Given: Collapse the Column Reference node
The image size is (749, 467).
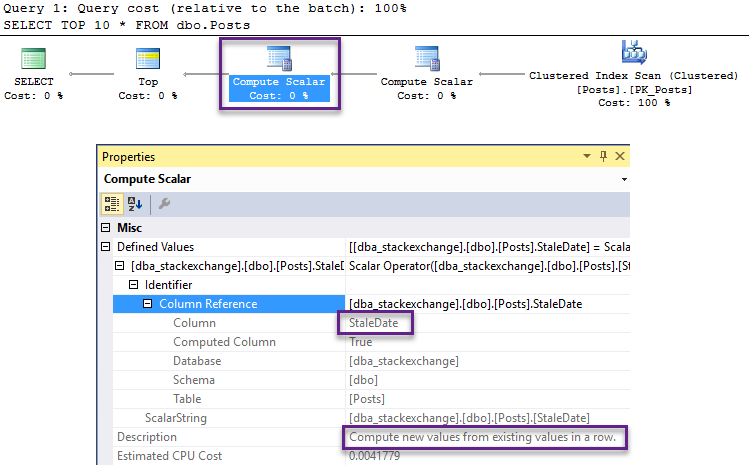Looking at the screenshot, I should click(148, 304).
